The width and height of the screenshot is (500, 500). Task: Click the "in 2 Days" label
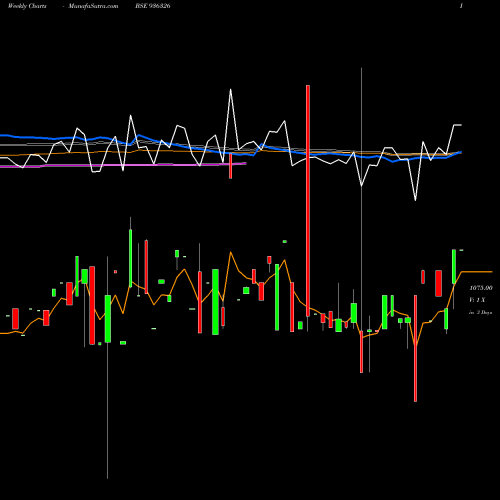pos(480,313)
